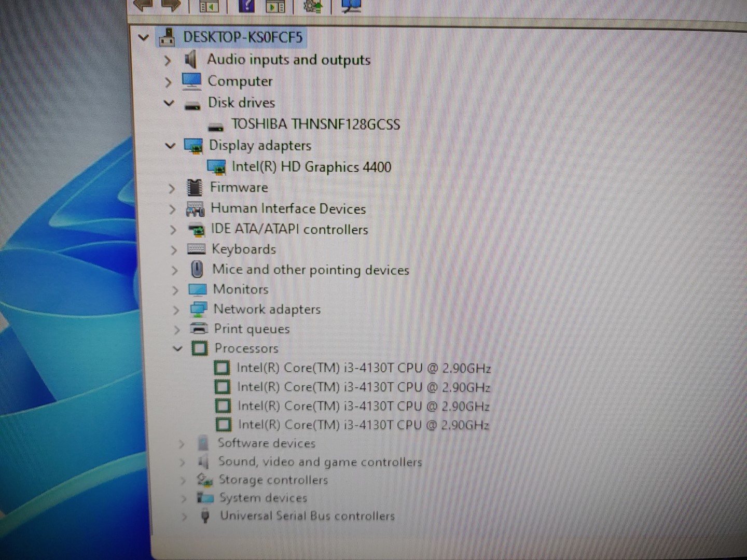Click the printer icon beside Print queues
This screenshot has height=560, width=747.
(199, 328)
